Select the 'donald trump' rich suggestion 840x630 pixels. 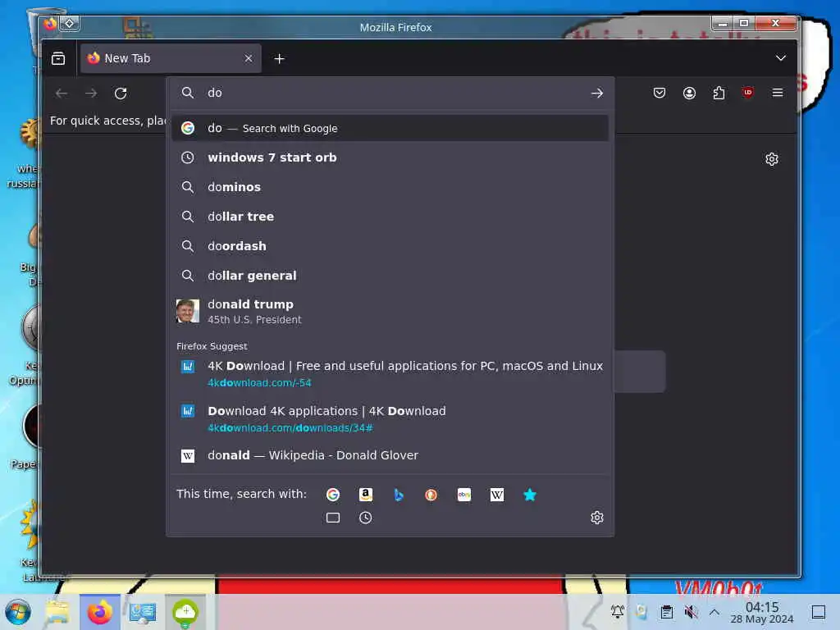(390, 311)
